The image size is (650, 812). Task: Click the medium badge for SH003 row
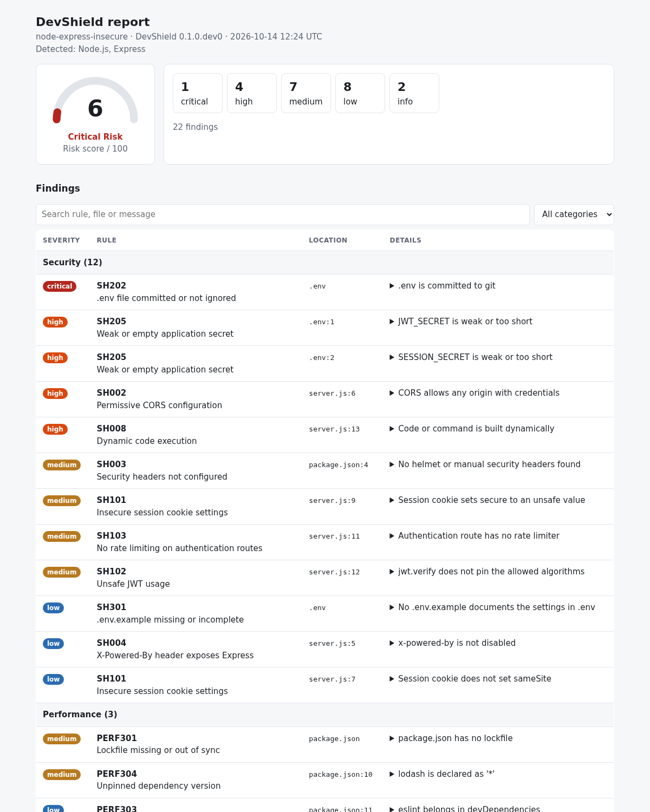[62, 465]
